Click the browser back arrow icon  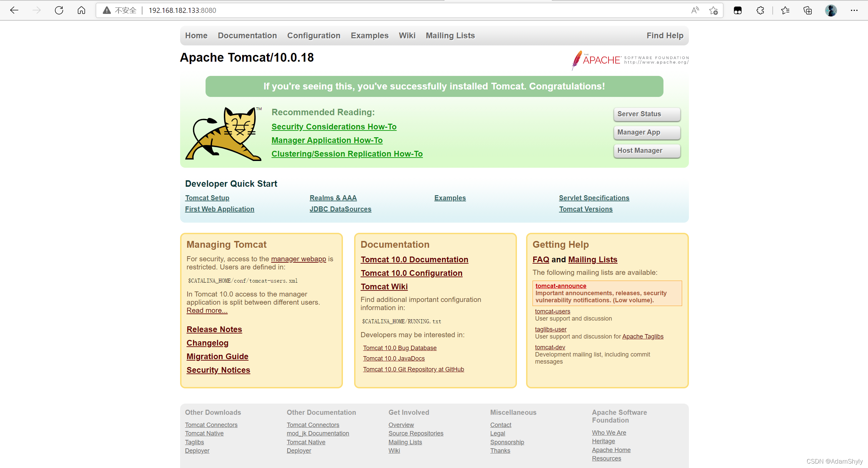pos(14,10)
